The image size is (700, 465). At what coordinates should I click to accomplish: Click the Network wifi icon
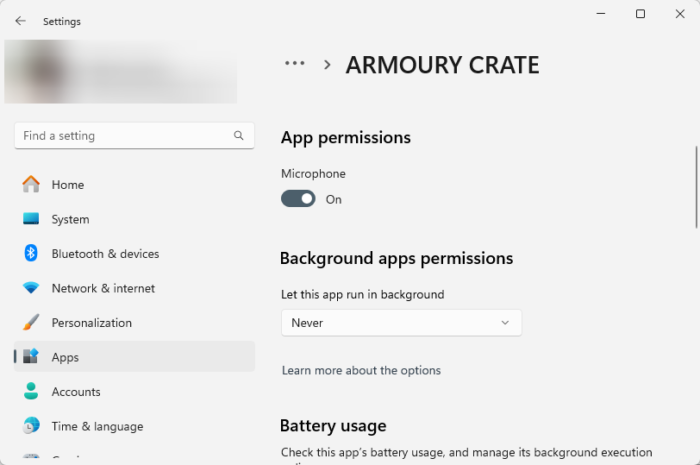[x=31, y=288]
